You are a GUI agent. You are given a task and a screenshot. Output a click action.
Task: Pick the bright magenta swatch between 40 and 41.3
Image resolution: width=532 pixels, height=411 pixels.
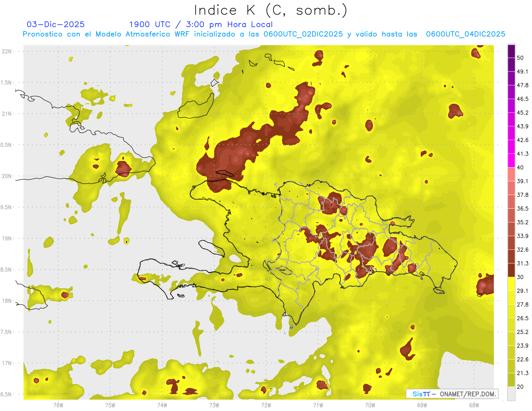tap(511, 160)
